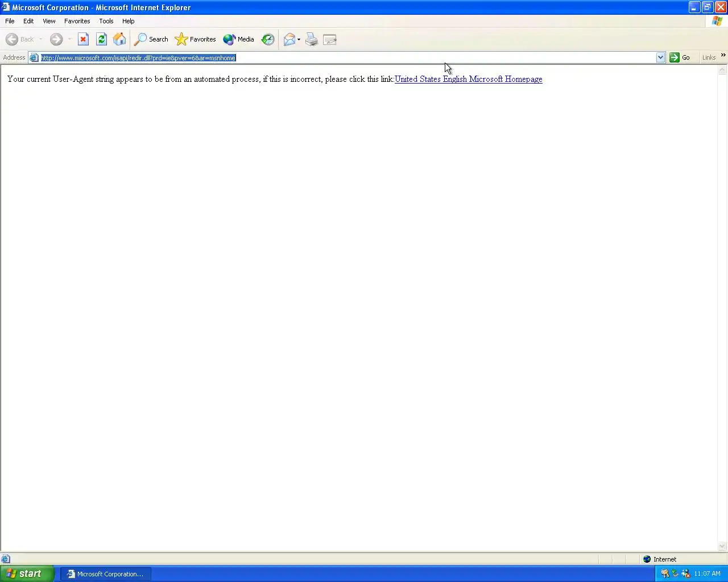Restore down the Internet Explorer window
Screen dimensions: 728x582
708,7
